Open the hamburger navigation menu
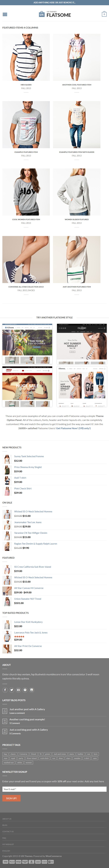This screenshot has height=868, width=109. tap(5, 14)
